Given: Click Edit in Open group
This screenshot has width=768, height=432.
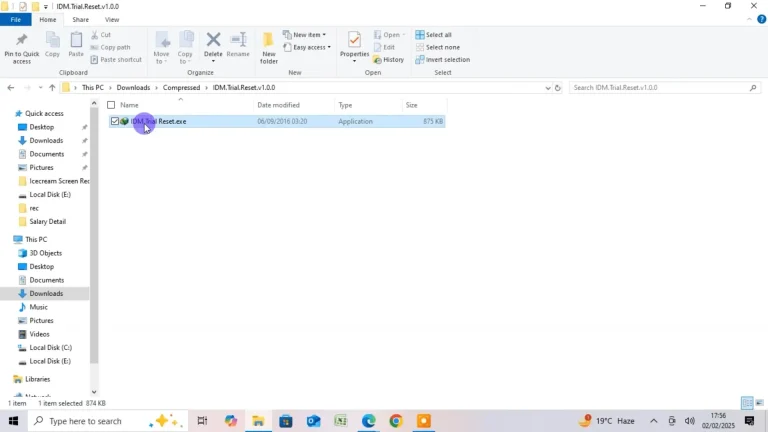Looking at the screenshot, I should coord(384,47).
